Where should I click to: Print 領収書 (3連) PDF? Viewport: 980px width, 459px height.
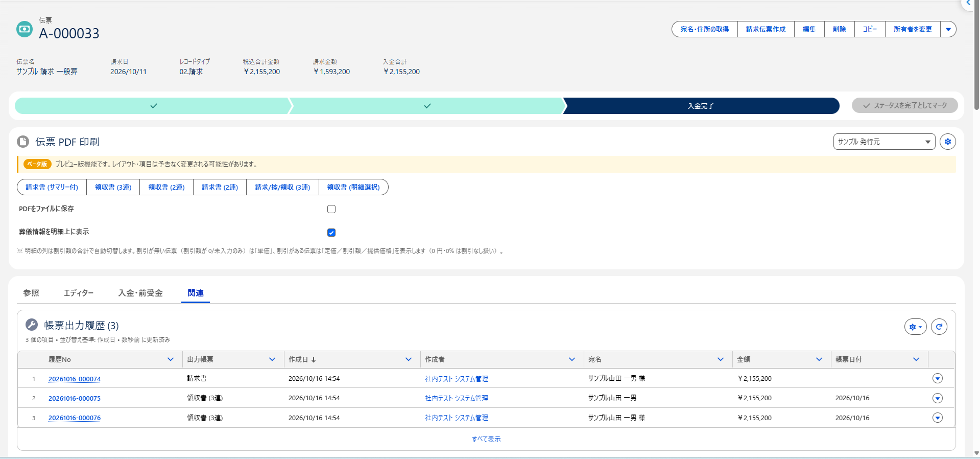tap(113, 187)
